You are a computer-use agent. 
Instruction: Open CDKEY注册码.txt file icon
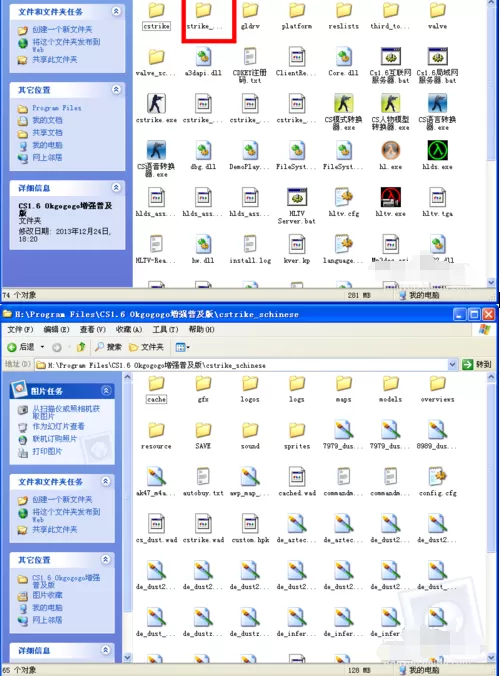(250, 57)
